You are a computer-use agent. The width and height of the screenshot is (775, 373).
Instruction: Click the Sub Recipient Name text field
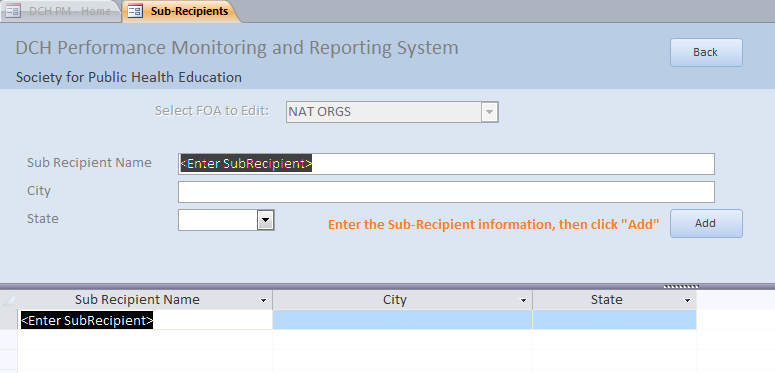point(446,164)
